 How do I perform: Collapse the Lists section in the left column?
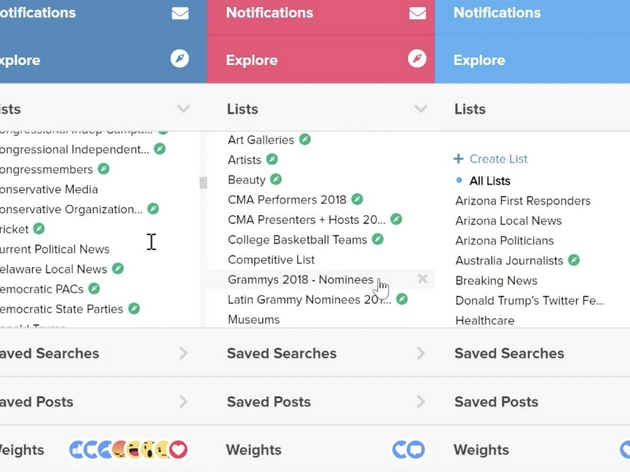point(183,109)
